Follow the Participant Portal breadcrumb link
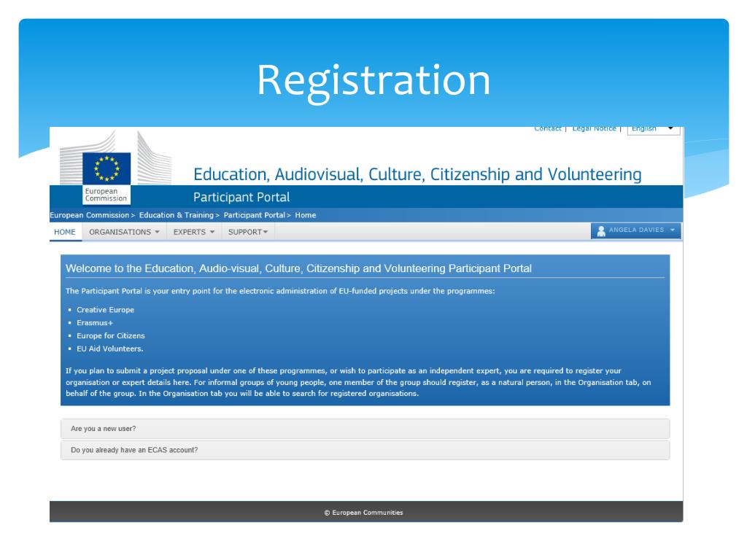This screenshot has height=560, width=747. (255, 215)
